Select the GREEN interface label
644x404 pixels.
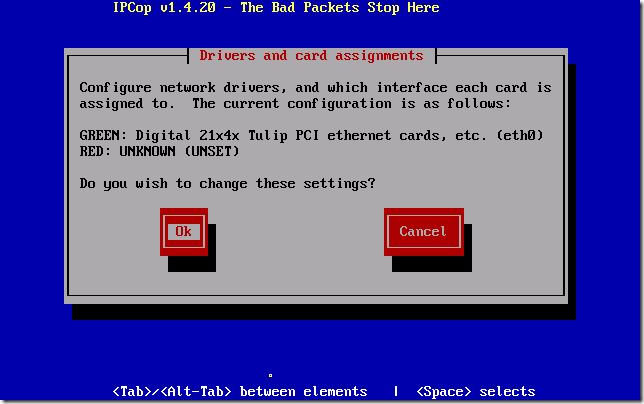coord(100,135)
